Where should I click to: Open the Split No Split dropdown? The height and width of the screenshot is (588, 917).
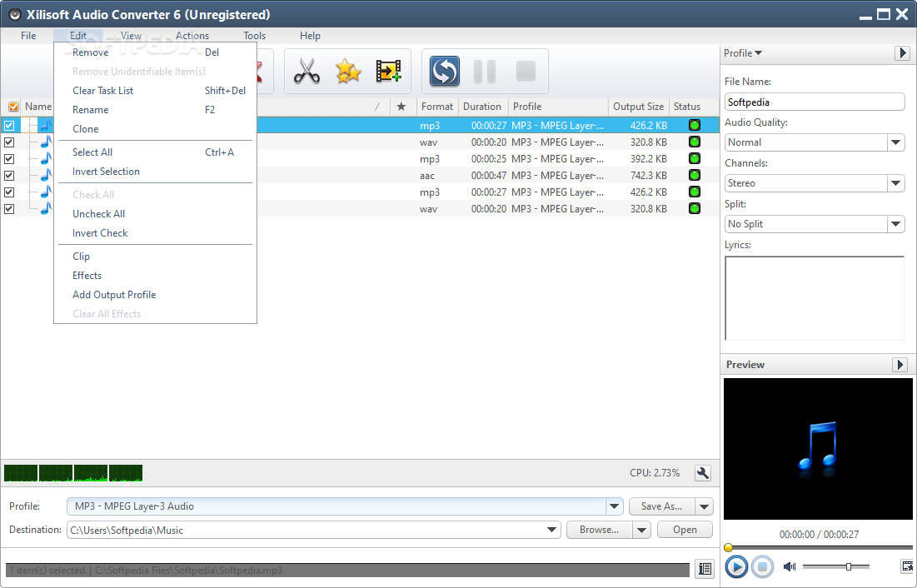click(895, 224)
